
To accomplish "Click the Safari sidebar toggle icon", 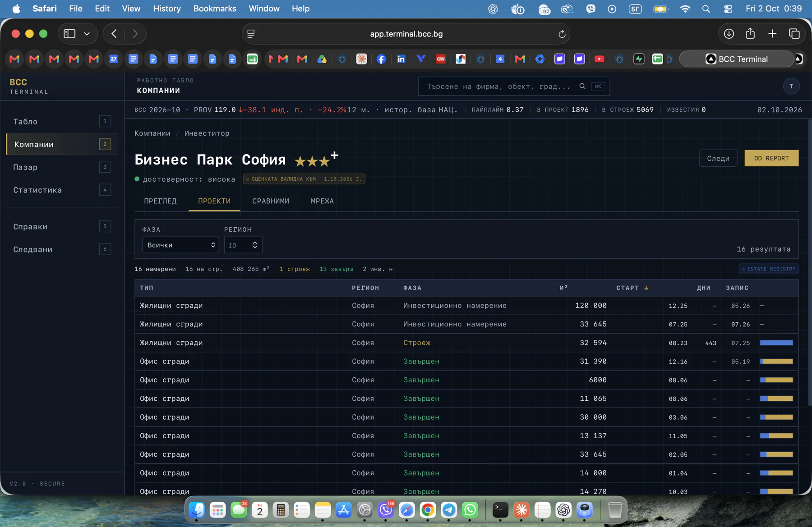I will pos(69,34).
